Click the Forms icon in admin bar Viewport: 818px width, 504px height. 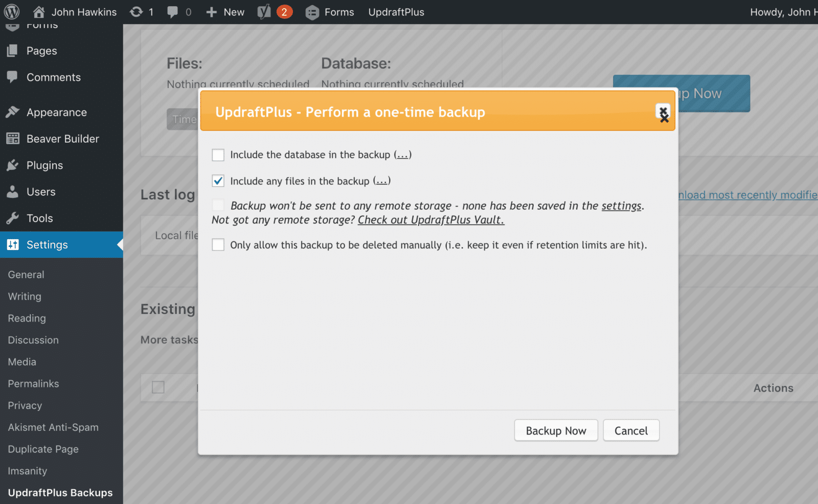coord(312,12)
